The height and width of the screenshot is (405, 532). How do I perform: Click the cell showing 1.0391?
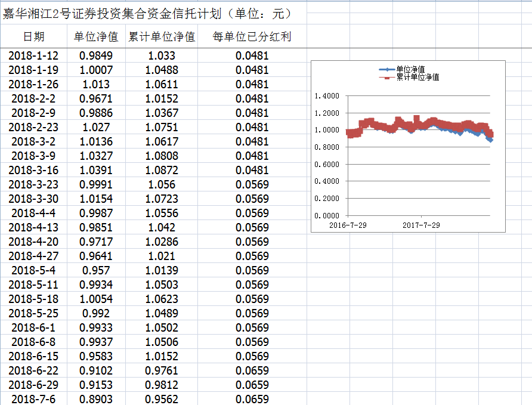pos(96,170)
